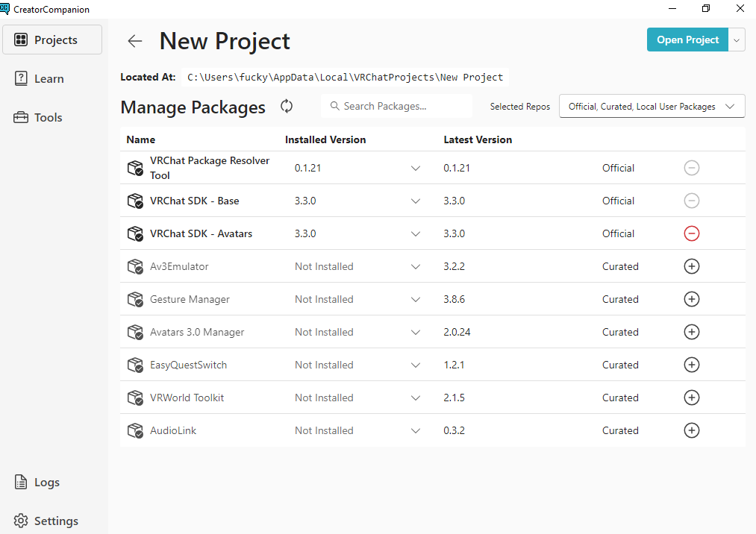Open version dropdown for VRChat SDK - Avatars
This screenshot has height=534, width=756.
point(415,233)
